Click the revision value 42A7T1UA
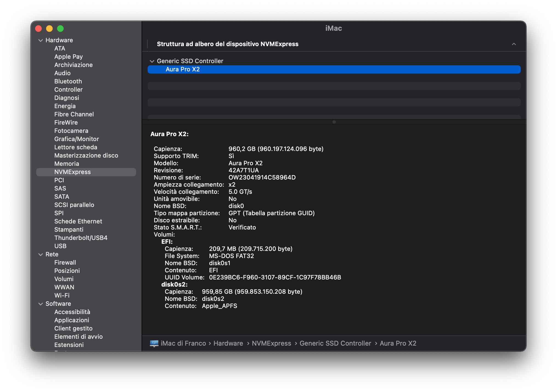 coord(244,170)
